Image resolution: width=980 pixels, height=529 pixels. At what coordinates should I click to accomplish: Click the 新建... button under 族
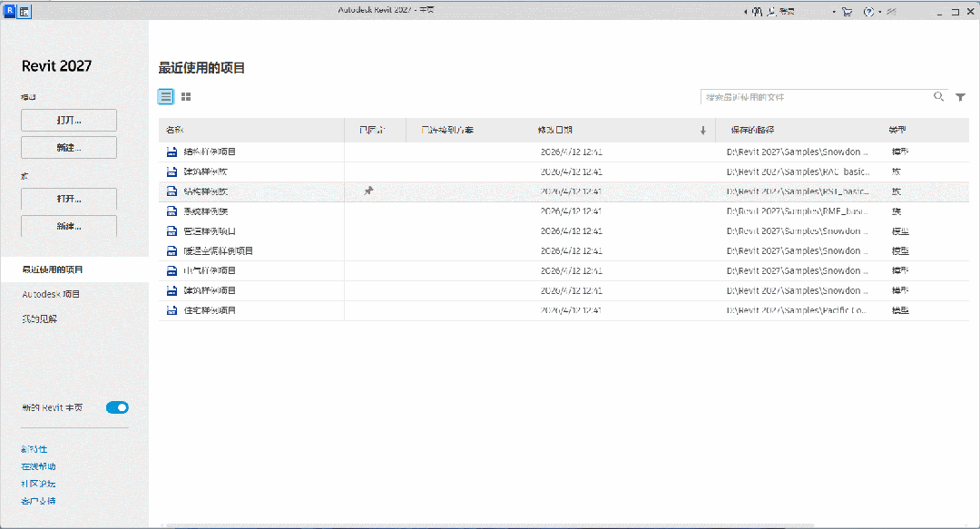[69, 226]
